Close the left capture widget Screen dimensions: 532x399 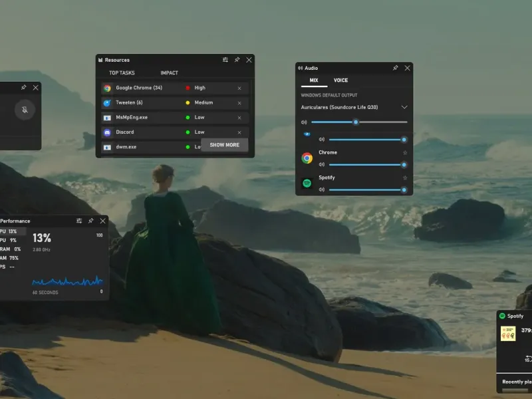point(36,88)
